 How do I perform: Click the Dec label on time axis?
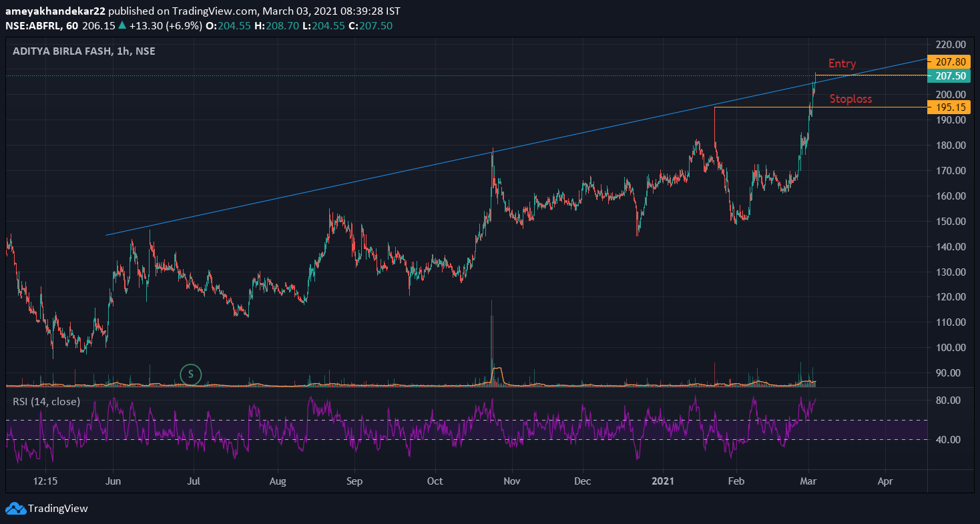click(583, 481)
